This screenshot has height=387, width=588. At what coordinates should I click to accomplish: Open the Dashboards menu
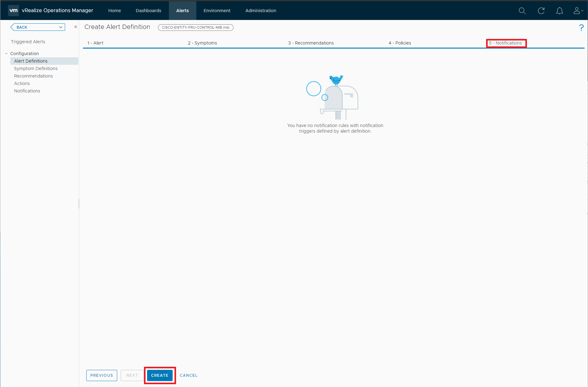(148, 11)
